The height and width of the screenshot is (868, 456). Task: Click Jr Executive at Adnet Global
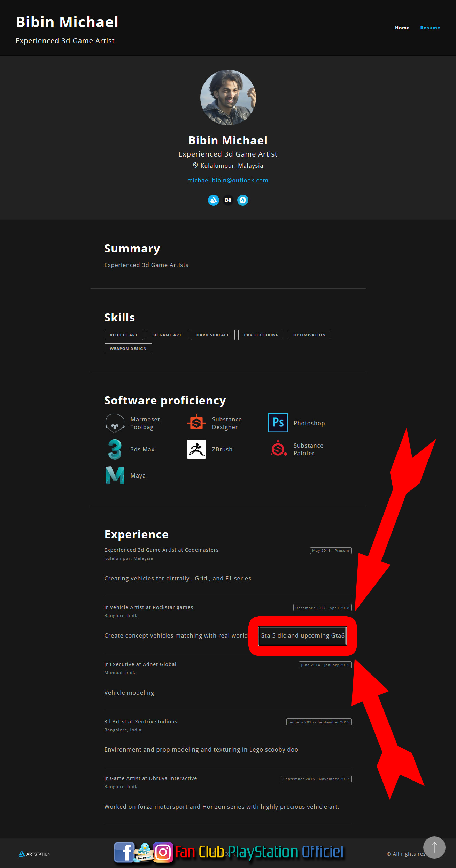(140, 664)
